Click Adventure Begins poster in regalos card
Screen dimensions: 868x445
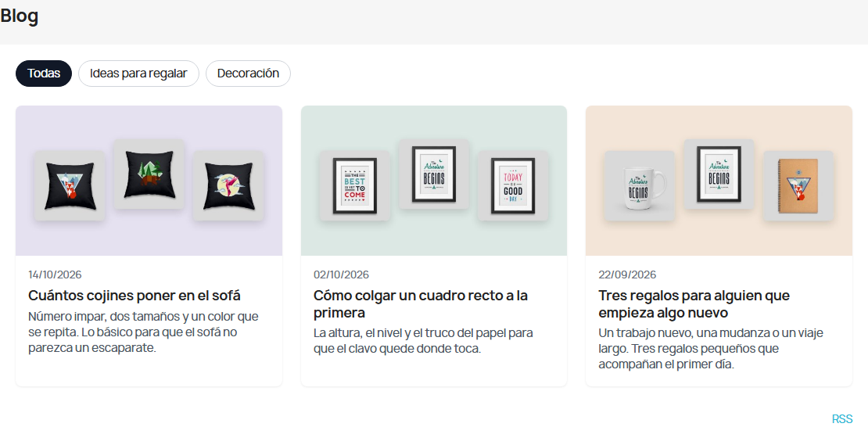(719, 174)
